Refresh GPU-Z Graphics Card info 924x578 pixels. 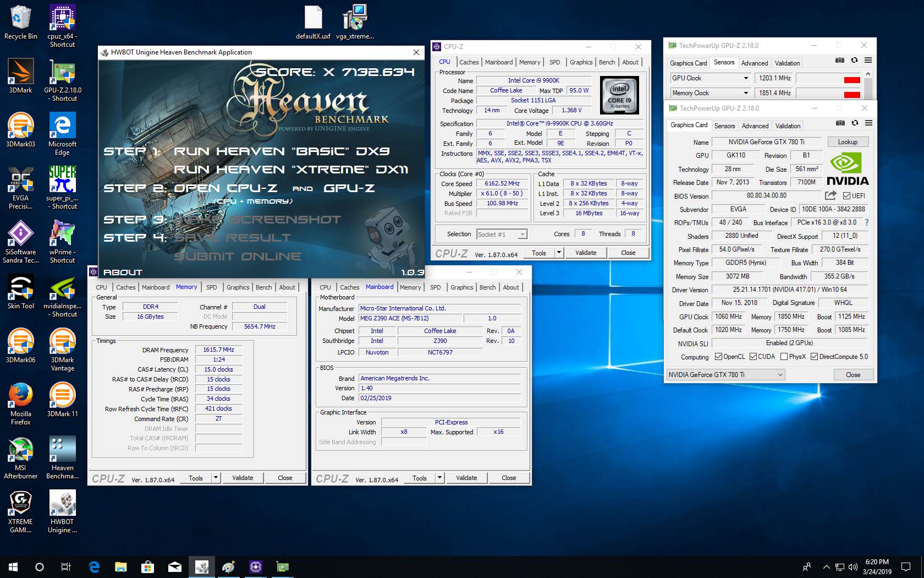pos(855,123)
